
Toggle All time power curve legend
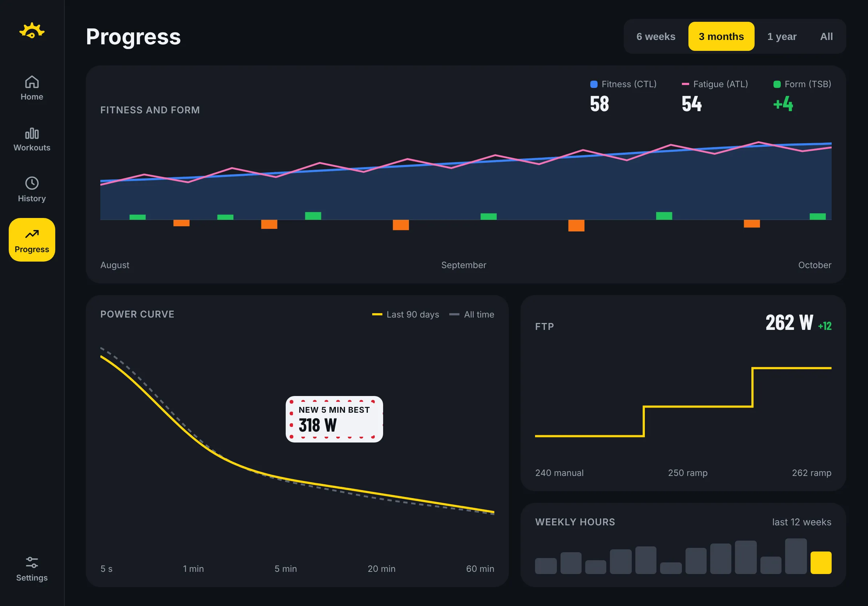(x=471, y=314)
